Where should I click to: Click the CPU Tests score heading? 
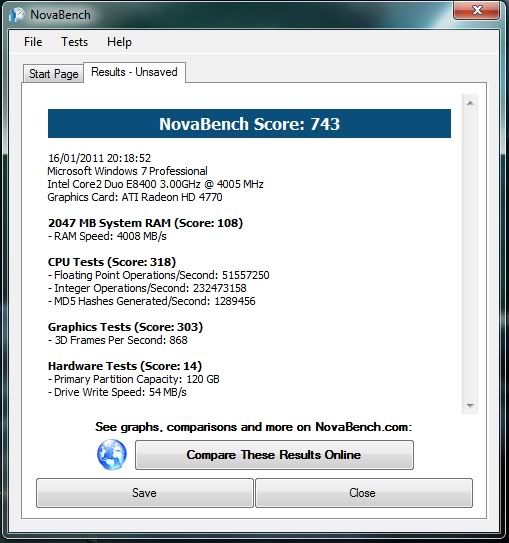click(112, 262)
